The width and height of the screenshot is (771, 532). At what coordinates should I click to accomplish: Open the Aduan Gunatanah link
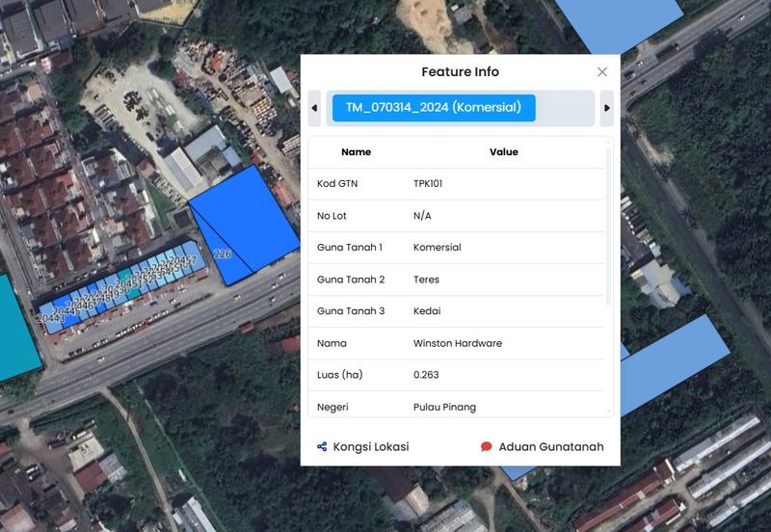[550, 447]
